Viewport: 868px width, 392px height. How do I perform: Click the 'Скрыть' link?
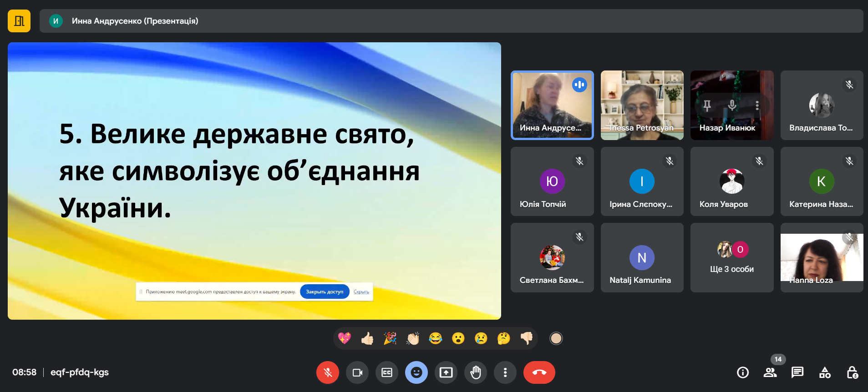point(361,292)
